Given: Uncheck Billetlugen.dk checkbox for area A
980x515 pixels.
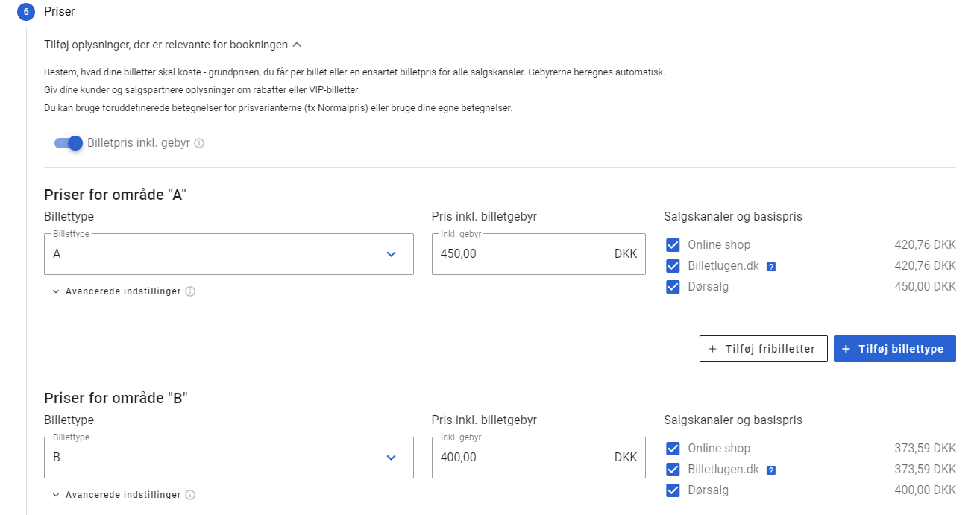Looking at the screenshot, I should click(x=673, y=266).
